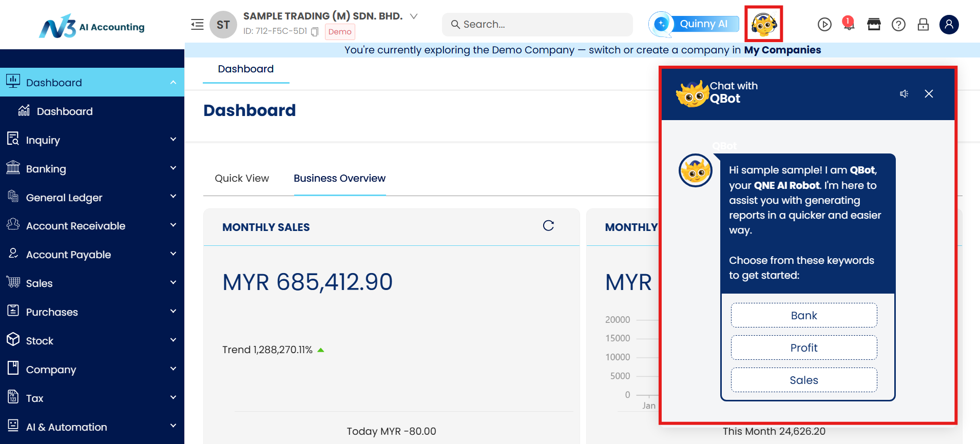Copy the company ID 712-F5C-5D1

315,32
